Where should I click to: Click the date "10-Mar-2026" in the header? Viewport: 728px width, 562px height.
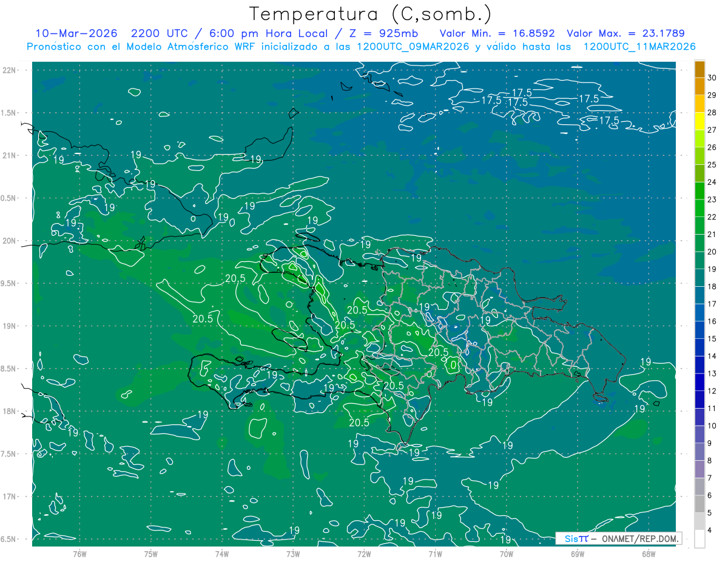click(75, 33)
